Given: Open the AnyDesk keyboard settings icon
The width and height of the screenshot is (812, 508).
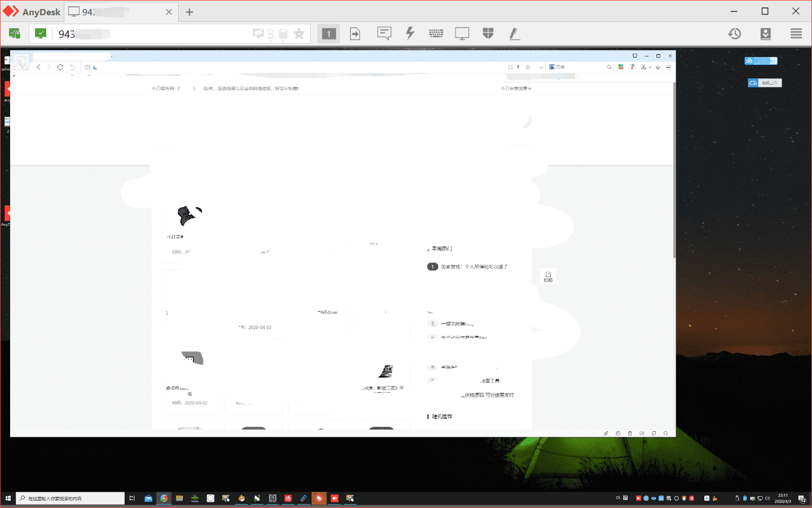Looking at the screenshot, I should pyautogui.click(x=436, y=33).
